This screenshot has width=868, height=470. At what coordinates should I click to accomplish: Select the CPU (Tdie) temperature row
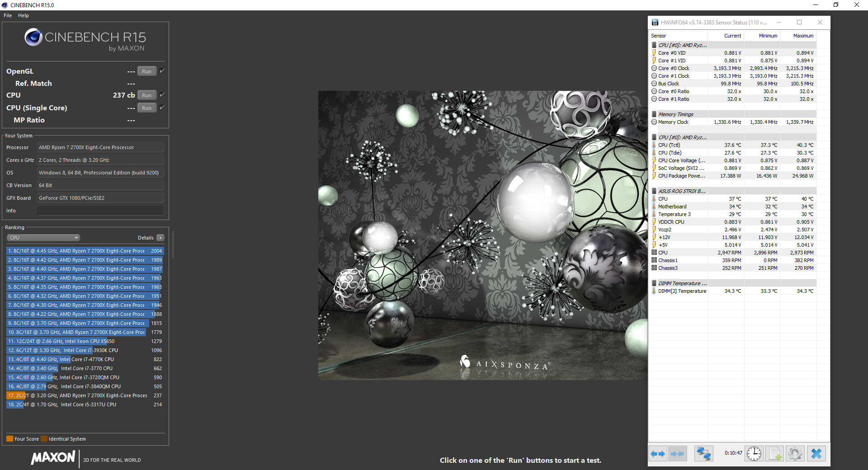[733, 153]
